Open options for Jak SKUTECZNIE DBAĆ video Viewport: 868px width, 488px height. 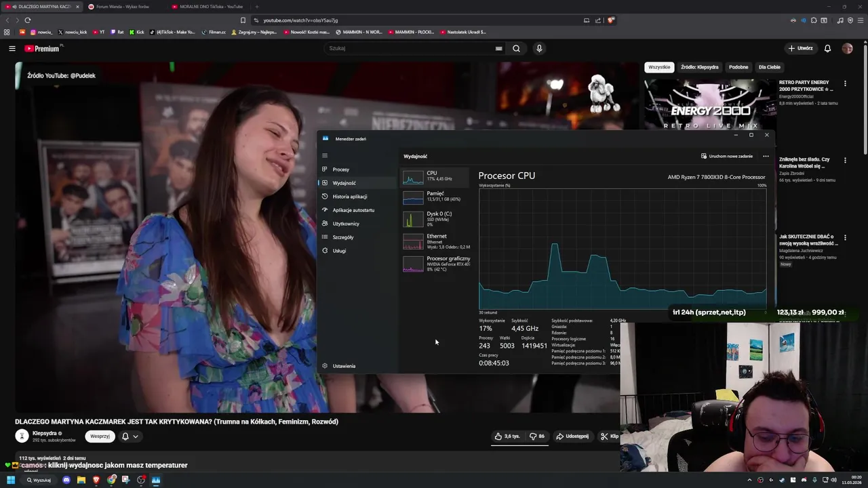(x=845, y=238)
